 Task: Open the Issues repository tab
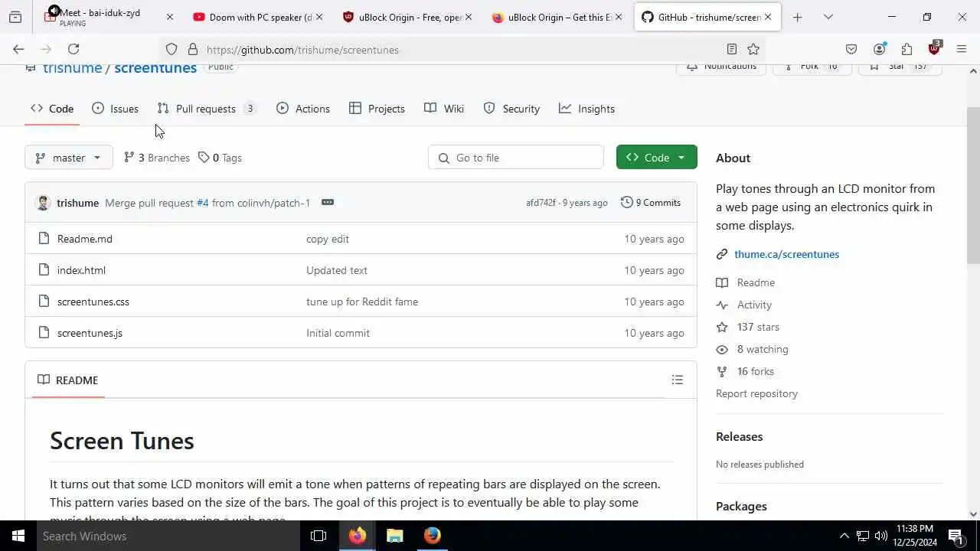click(x=115, y=109)
